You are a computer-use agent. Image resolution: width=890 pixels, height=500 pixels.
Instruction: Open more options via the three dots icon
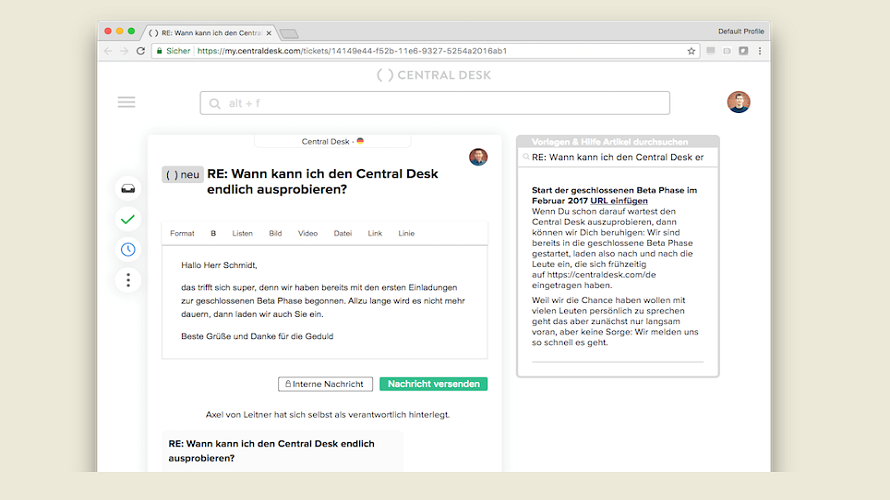(x=128, y=280)
